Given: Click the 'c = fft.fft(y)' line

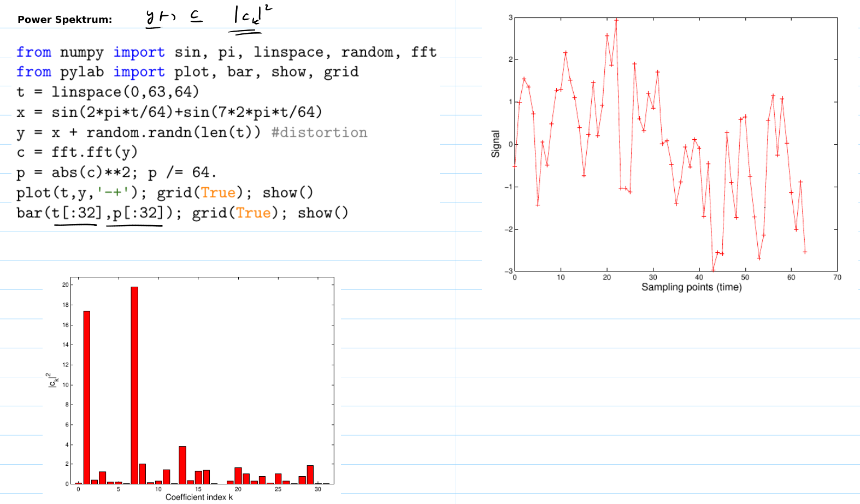Looking at the screenshot, I should tap(77, 152).
